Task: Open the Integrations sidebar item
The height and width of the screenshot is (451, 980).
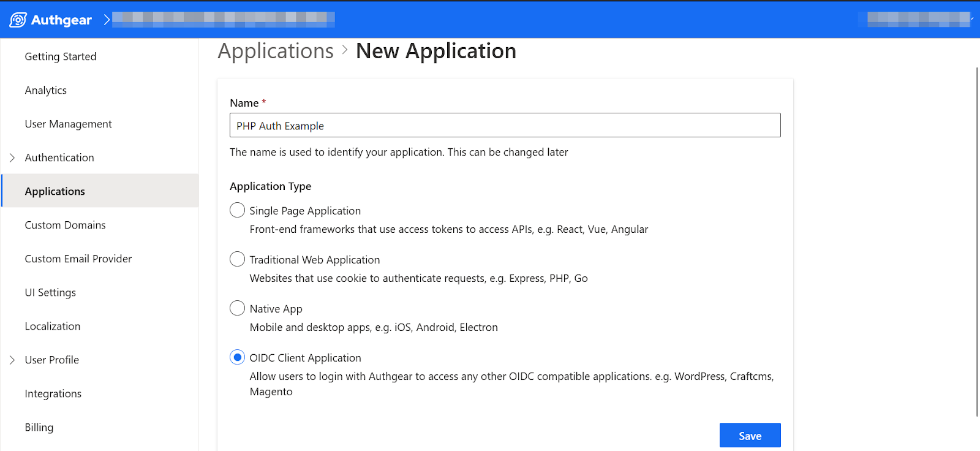Action: [53, 393]
